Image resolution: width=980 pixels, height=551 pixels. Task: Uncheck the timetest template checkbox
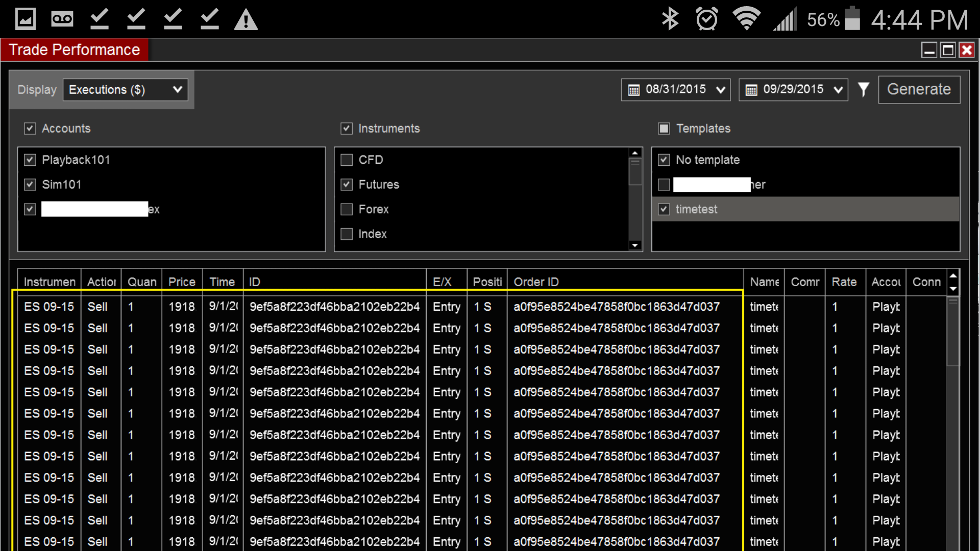pos(664,210)
